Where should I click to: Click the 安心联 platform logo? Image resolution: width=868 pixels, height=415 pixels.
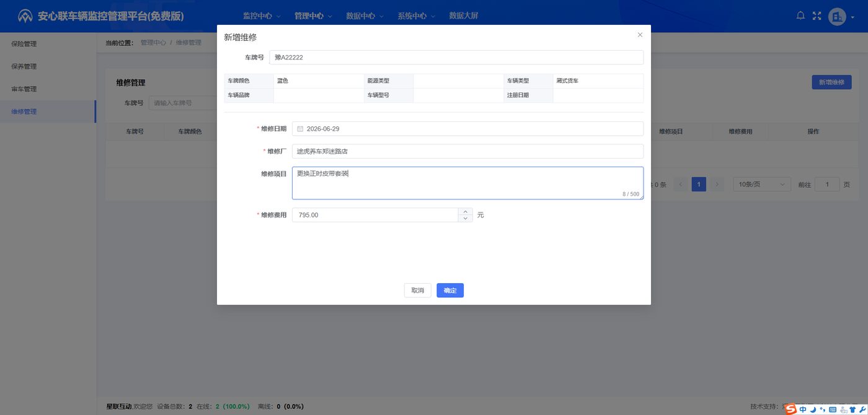coord(25,16)
